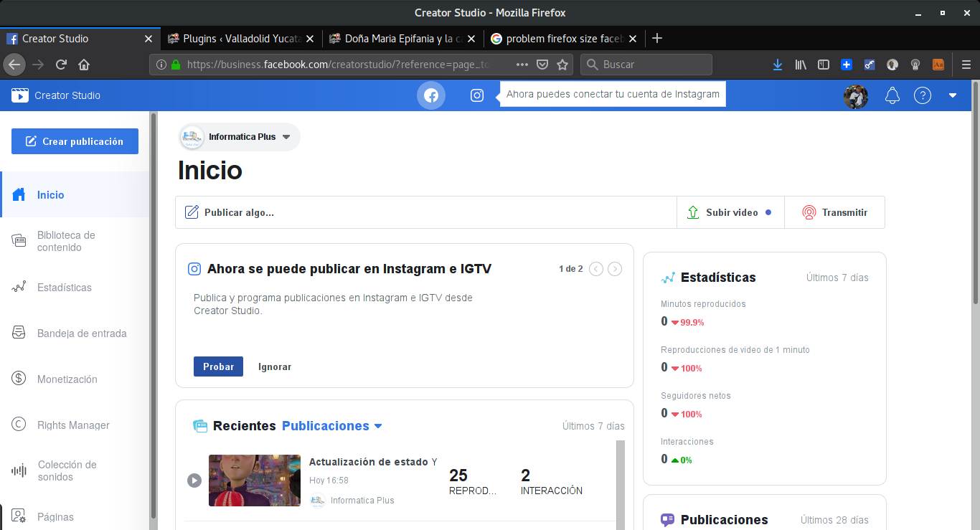The width and height of the screenshot is (980, 530).
Task: Open the Instagram section in the top bar
Action: 476,95
